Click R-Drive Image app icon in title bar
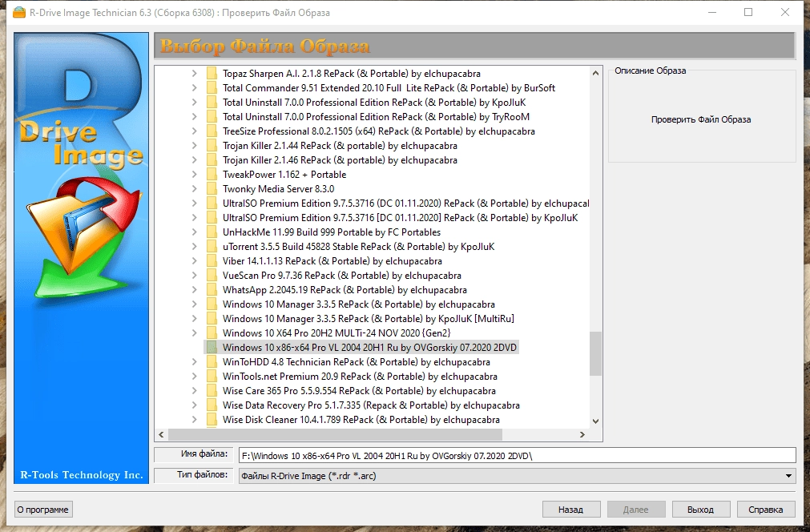The width and height of the screenshot is (810, 532). [x=19, y=12]
